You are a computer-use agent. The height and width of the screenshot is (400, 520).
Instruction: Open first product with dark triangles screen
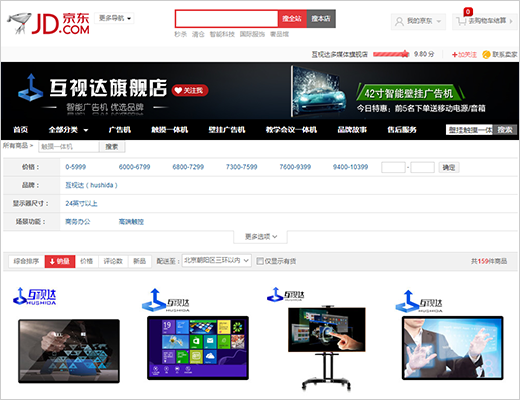[x=69, y=351]
